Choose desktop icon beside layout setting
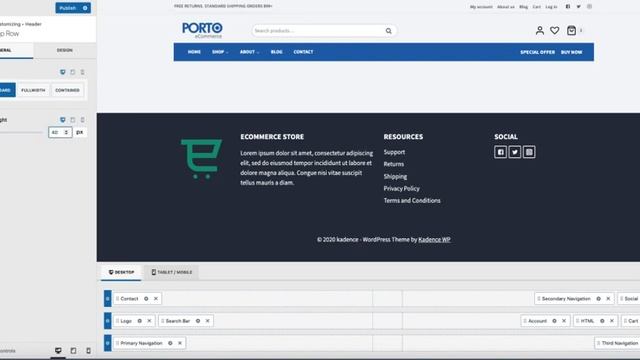The width and height of the screenshot is (640, 360). 62,72
